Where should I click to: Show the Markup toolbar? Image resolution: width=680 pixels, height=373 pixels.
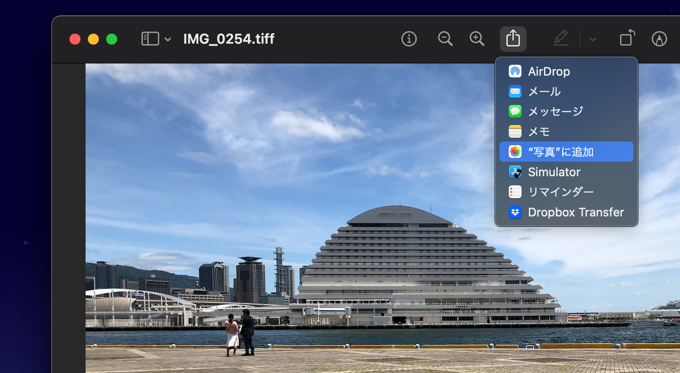pos(659,39)
